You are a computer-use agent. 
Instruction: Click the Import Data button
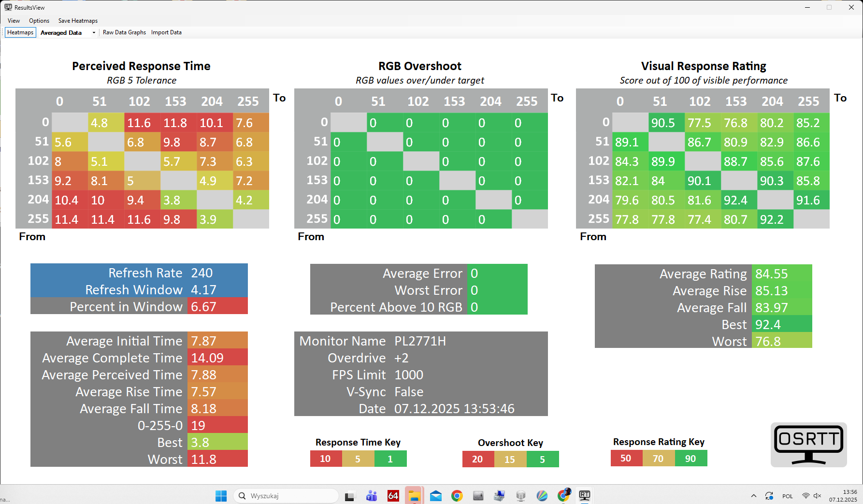point(166,32)
